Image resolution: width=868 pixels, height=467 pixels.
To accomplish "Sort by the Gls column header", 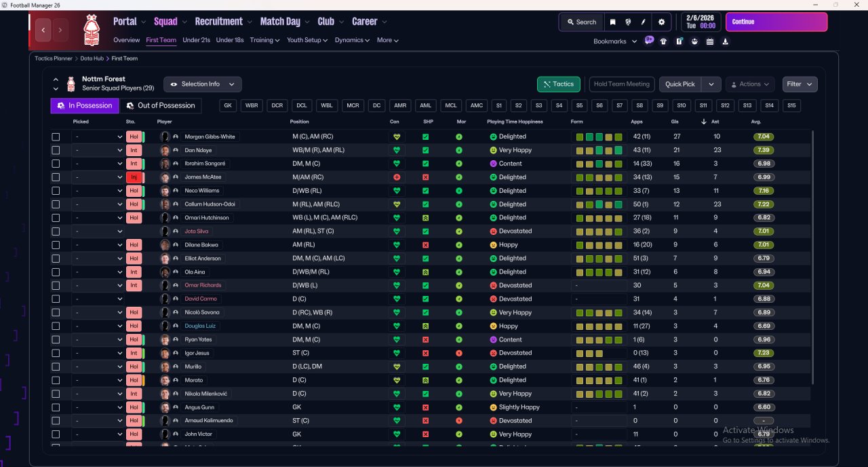I will coord(675,122).
